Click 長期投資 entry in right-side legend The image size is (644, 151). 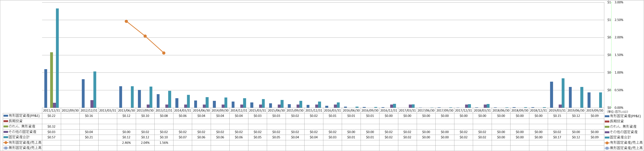pyautogui.click(x=614, y=121)
